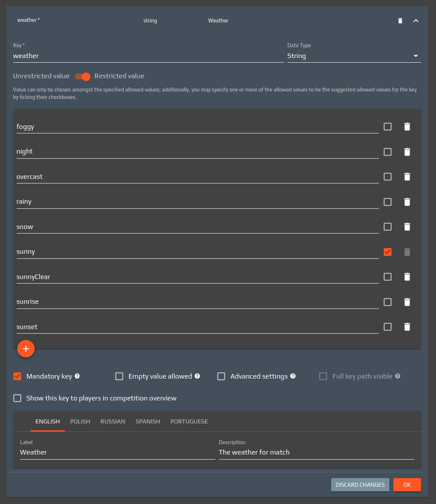436x504 pixels.
Task: Delete the weather key using header trash icon
Action: click(400, 21)
